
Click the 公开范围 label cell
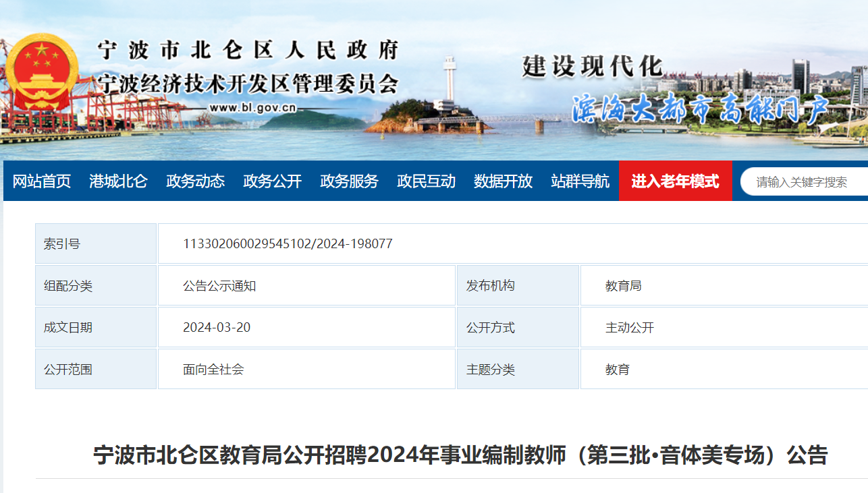96,369
